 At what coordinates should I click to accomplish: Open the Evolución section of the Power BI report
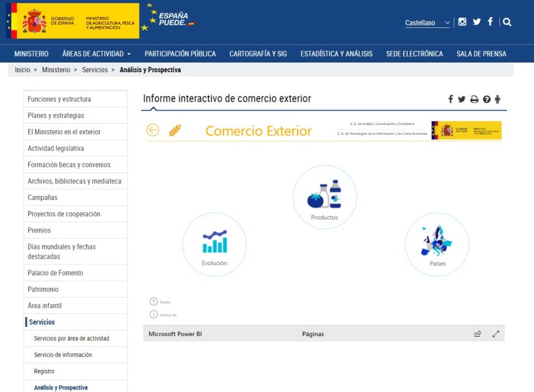click(x=214, y=244)
